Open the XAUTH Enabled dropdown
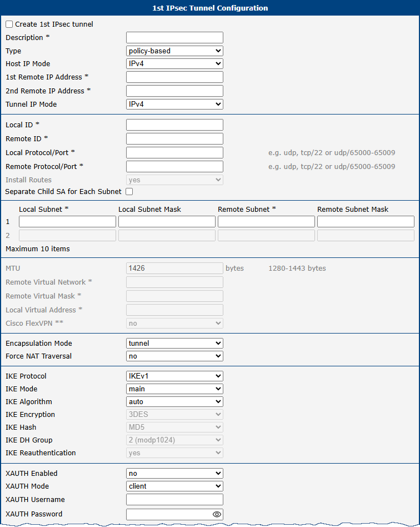The image size is (420, 527). (174, 473)
